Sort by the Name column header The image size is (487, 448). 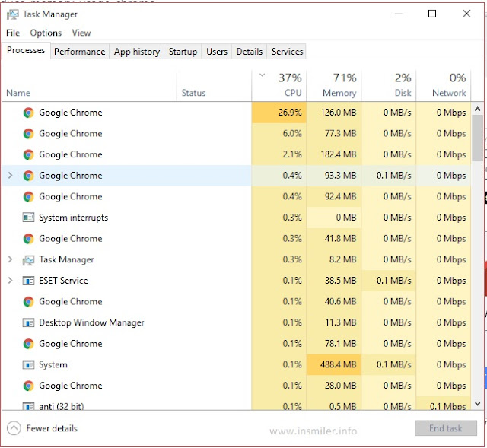click(89, 86)
